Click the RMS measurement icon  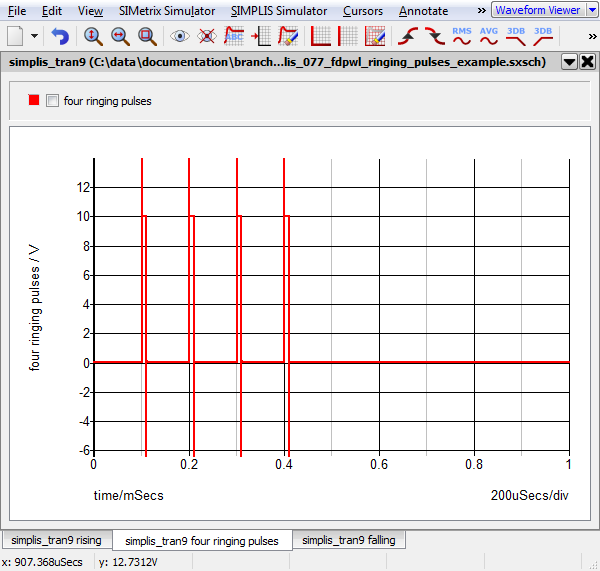(x=462, y=36)
